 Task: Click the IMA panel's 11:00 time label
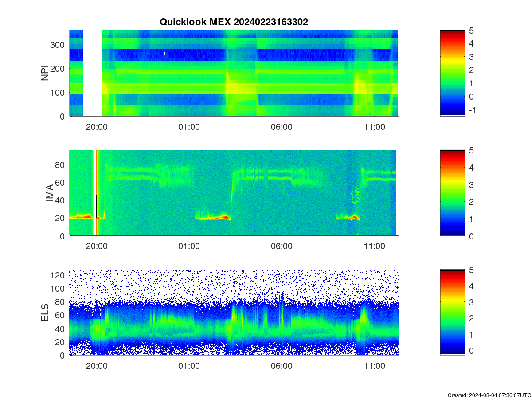[374, 246]
